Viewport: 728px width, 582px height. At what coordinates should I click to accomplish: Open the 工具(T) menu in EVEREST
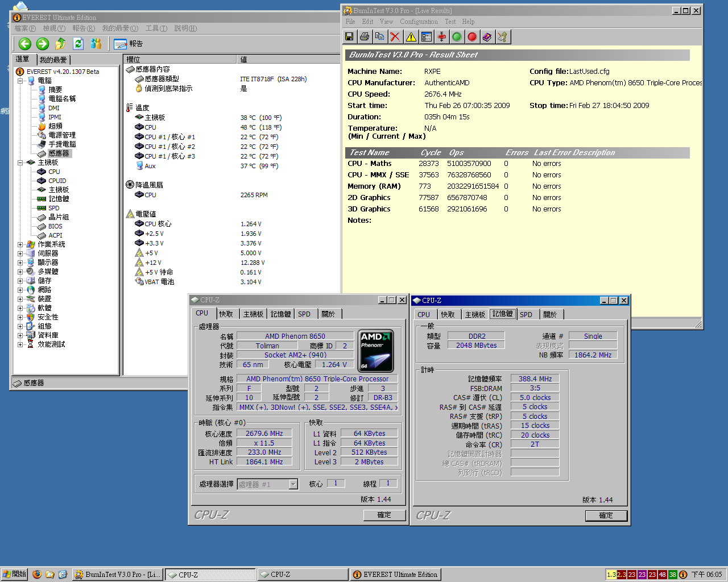point(156,28)
